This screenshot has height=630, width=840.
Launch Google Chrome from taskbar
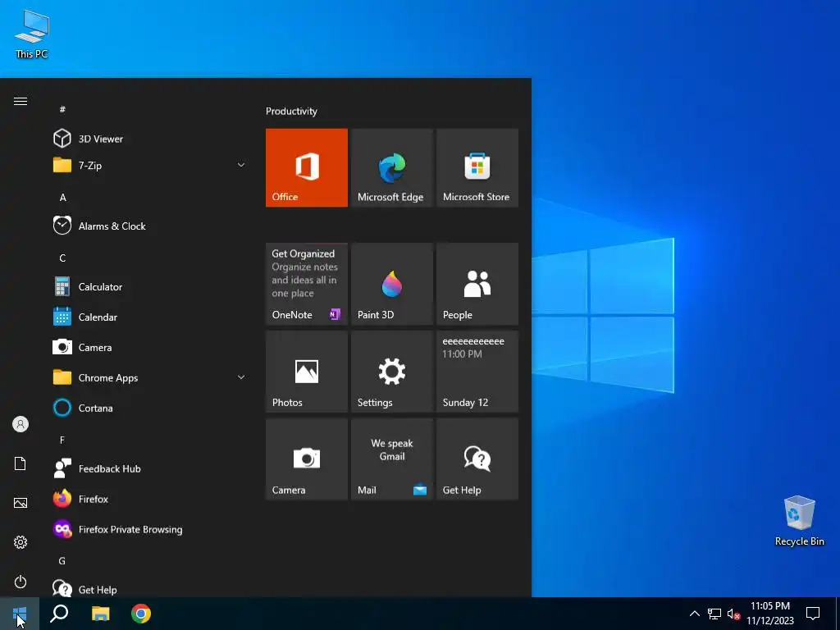click(141, 614)
